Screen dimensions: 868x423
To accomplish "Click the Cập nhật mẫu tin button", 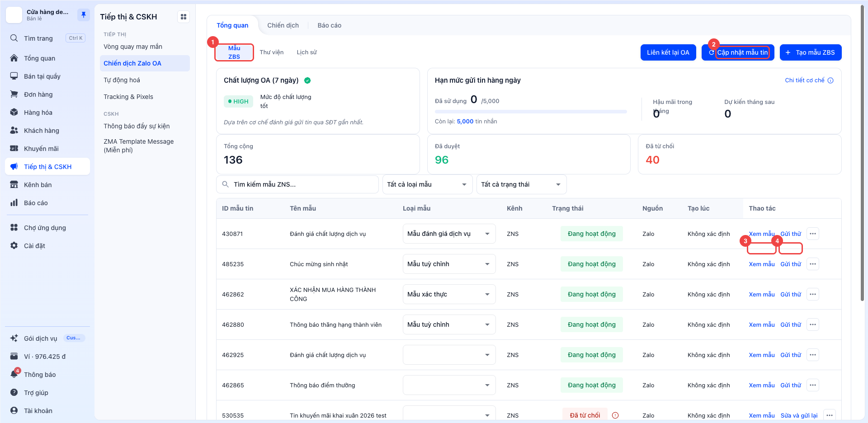I will [x=738, y=52].
